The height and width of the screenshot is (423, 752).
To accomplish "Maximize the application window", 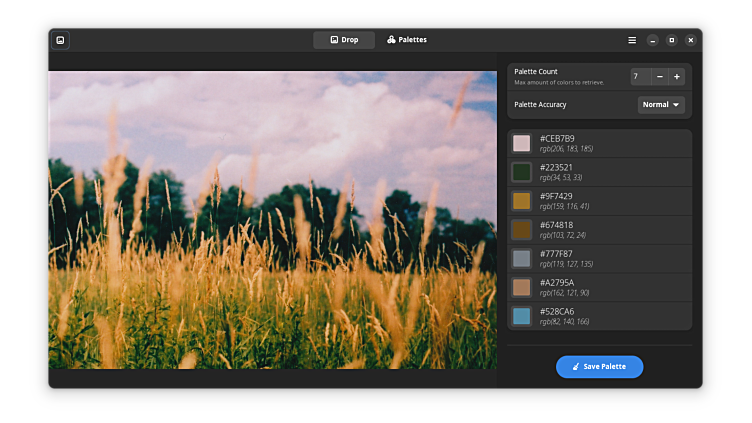I will click(671, 40).
